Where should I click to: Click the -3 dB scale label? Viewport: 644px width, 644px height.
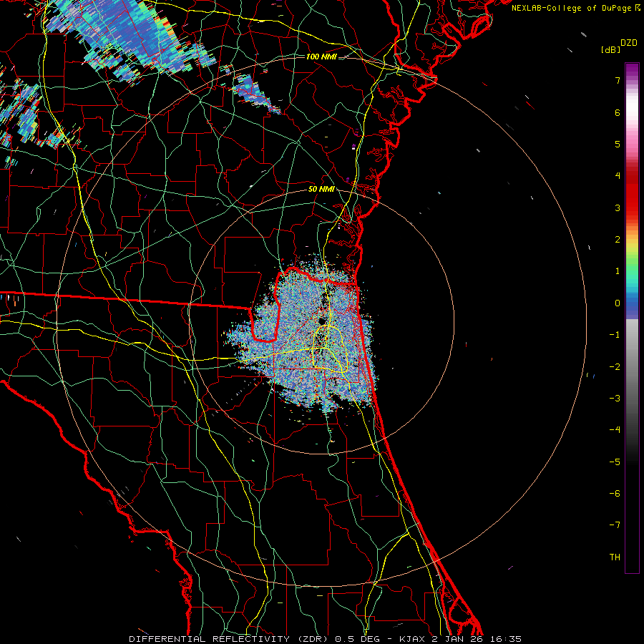pos(615,399)
